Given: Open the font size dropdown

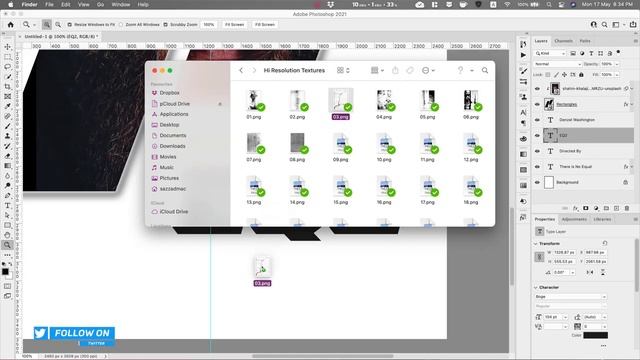Looking at the screenshot, I should pos(565,317).
